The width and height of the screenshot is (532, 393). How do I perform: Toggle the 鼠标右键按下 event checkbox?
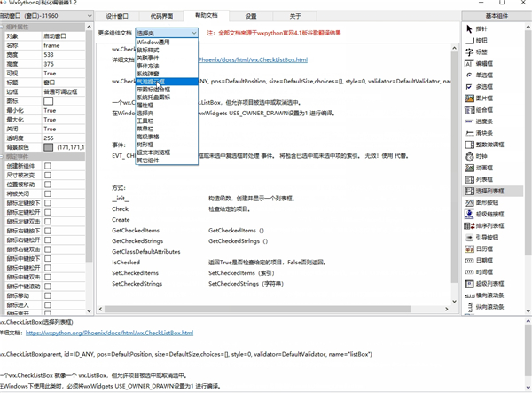(48, 231)
